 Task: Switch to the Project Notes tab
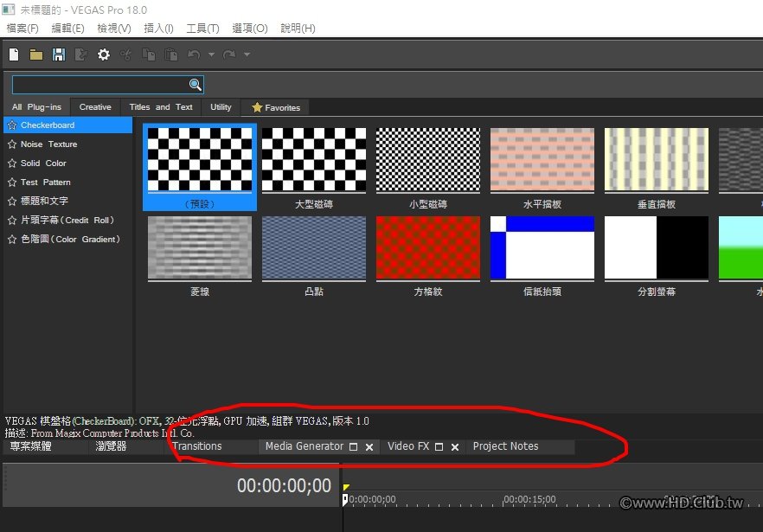tap(505, 446)
